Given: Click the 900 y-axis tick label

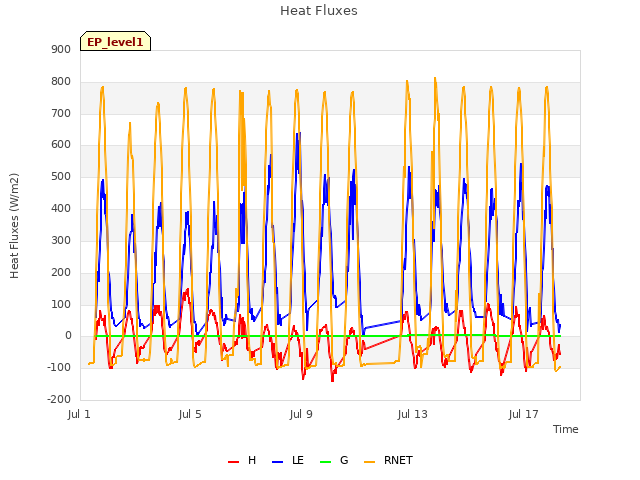Looking at the screenshot, I should coord(61,50).
